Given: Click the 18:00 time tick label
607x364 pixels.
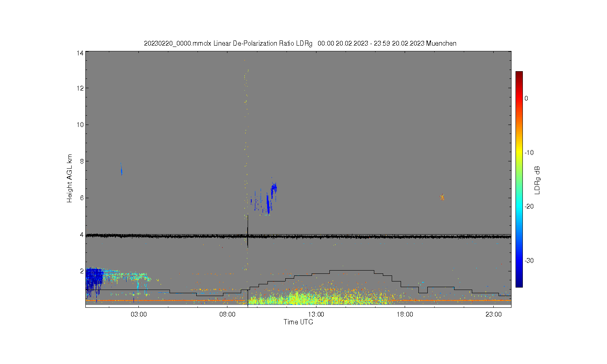Looking at the screenshot, I should (405, 315).
